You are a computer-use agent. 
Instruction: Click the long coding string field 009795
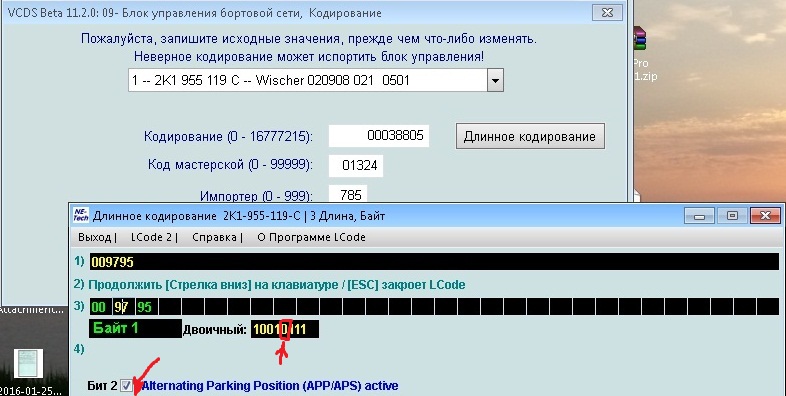click(x=434, y=262)
